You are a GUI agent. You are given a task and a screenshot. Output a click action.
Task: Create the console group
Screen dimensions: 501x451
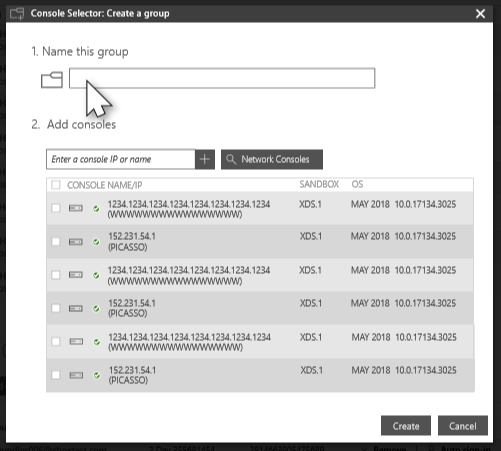(x=406, y=426)
